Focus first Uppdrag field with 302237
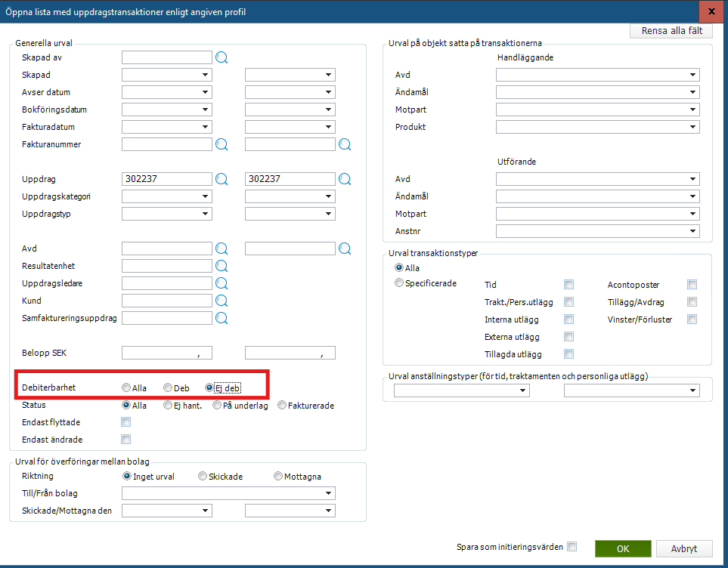The width and height of the screenshot is (728, 568). (167, 179)
